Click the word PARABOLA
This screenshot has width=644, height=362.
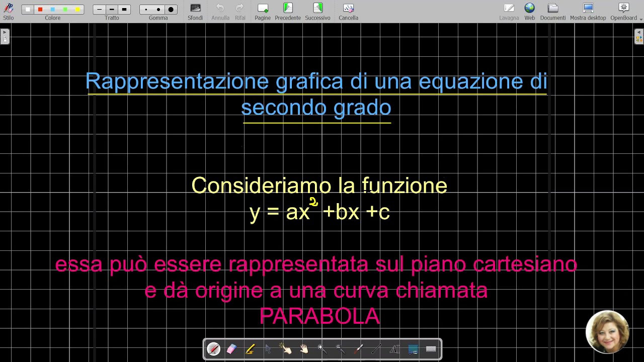coord(319,317)
